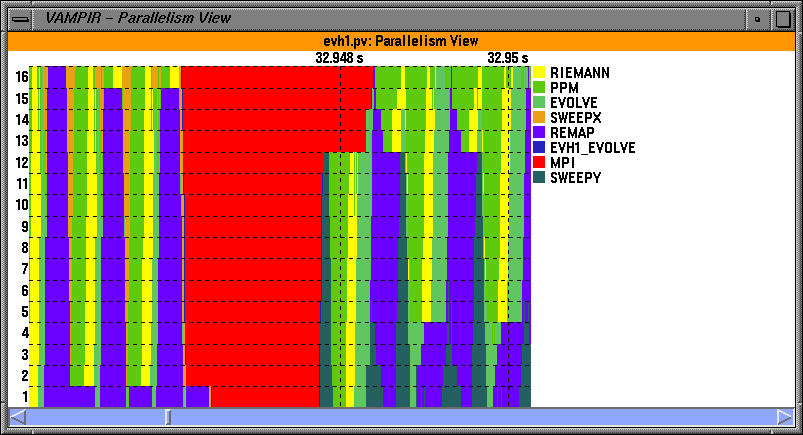Click the y-axis label 2

[25, 376]
